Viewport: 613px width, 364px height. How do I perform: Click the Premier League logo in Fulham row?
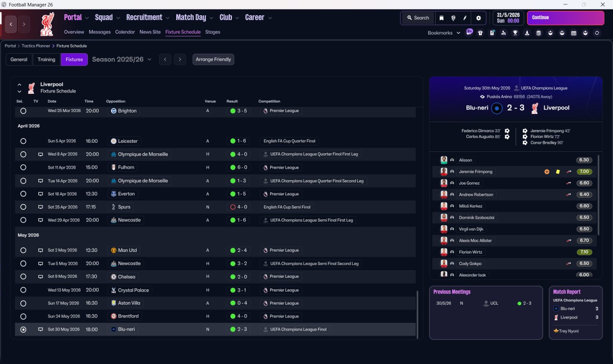265,168
